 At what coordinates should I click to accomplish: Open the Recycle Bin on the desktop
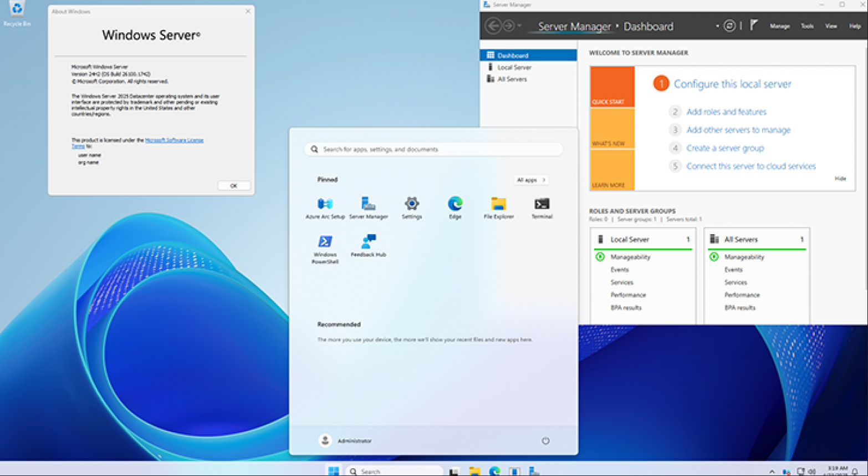coord(17,13)
